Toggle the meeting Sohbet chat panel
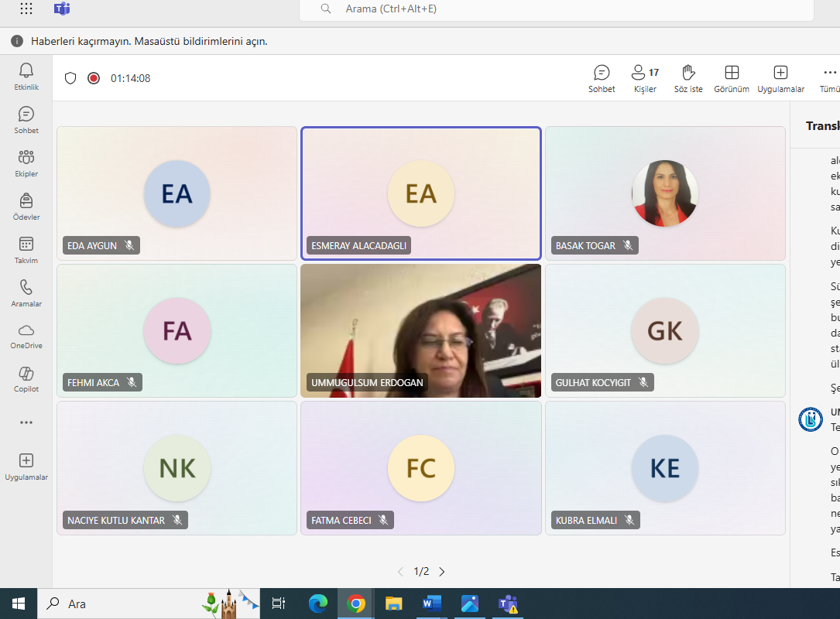This screenshot has width=840, height=619. (602, 78)
